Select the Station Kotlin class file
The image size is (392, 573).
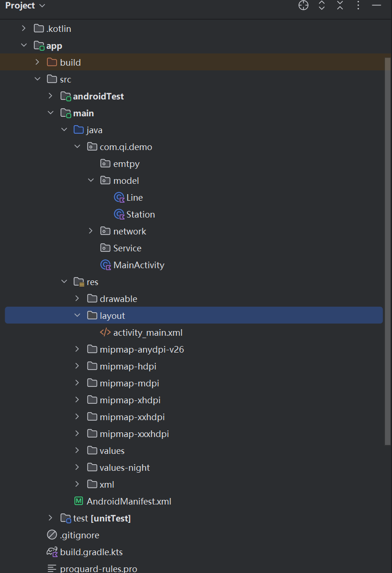click(x=140, y=214)
